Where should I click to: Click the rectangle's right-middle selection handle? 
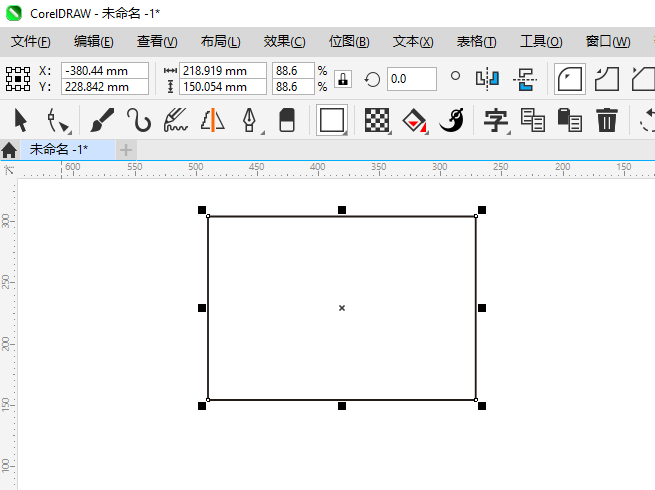482,308
